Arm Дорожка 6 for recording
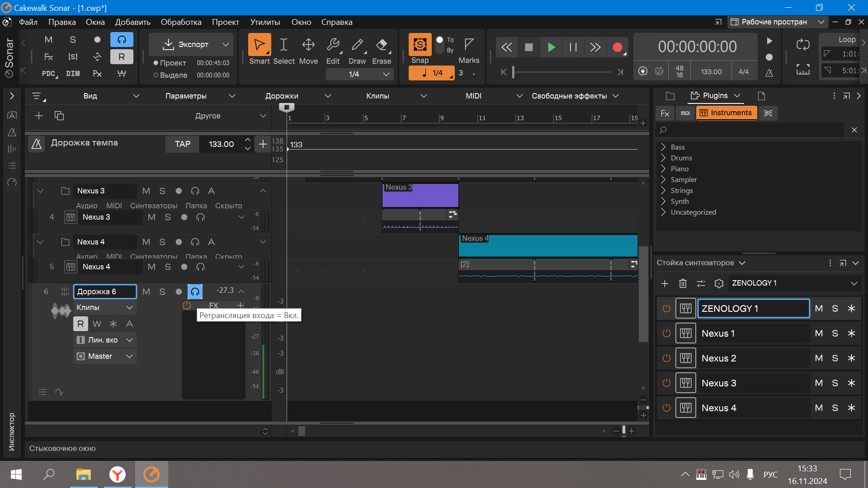Viewport: 868px width, 488px height. coord(179,292)
